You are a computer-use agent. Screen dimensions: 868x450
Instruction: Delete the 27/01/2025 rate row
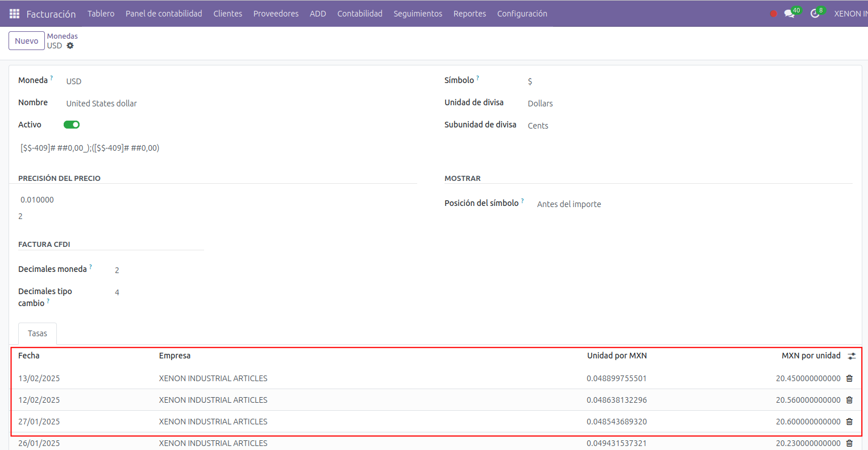849,422
